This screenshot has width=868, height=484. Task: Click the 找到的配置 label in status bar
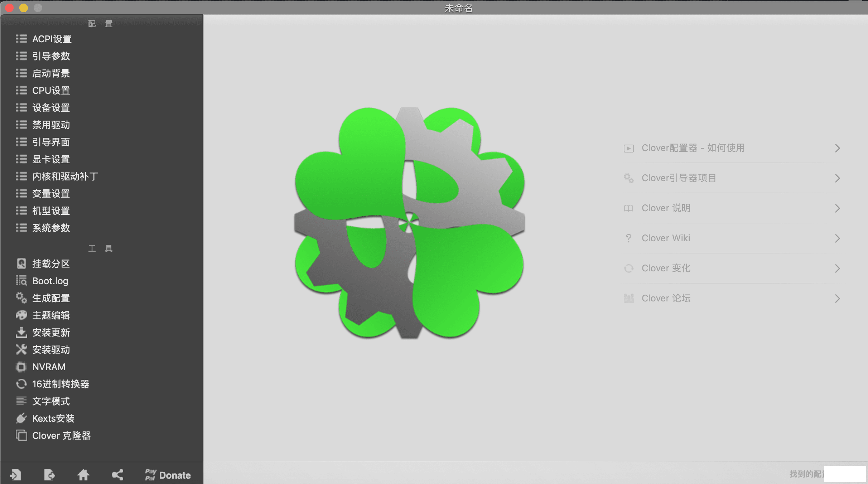point(807,474)
